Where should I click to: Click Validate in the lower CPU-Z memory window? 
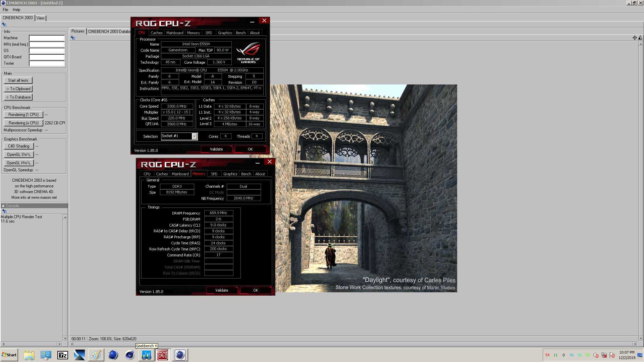tap(222, 290)
